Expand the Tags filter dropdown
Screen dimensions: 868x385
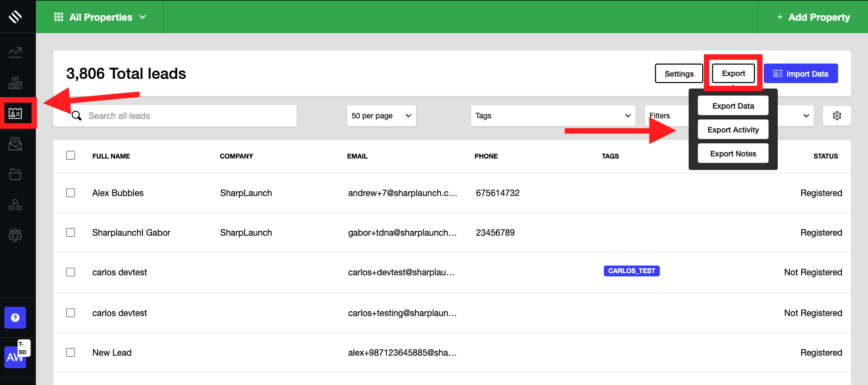click(x=552, y=116)
